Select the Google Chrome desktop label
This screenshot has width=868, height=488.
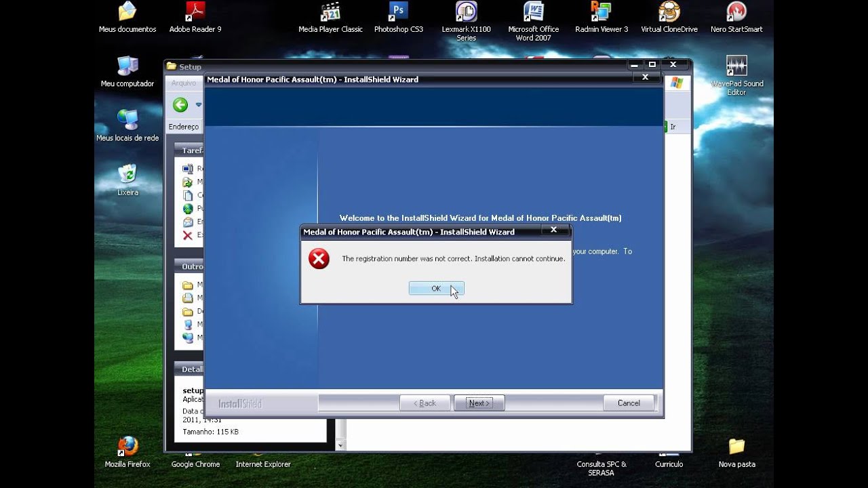195,464
